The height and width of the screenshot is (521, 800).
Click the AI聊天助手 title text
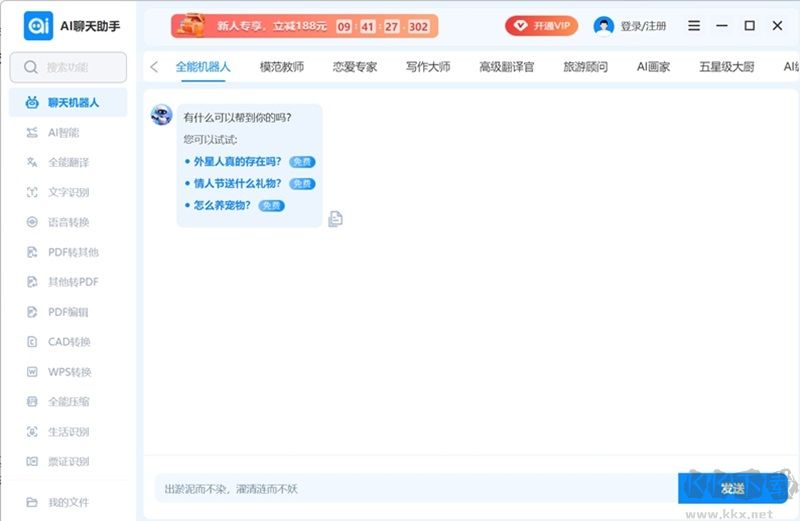[90, 26]
